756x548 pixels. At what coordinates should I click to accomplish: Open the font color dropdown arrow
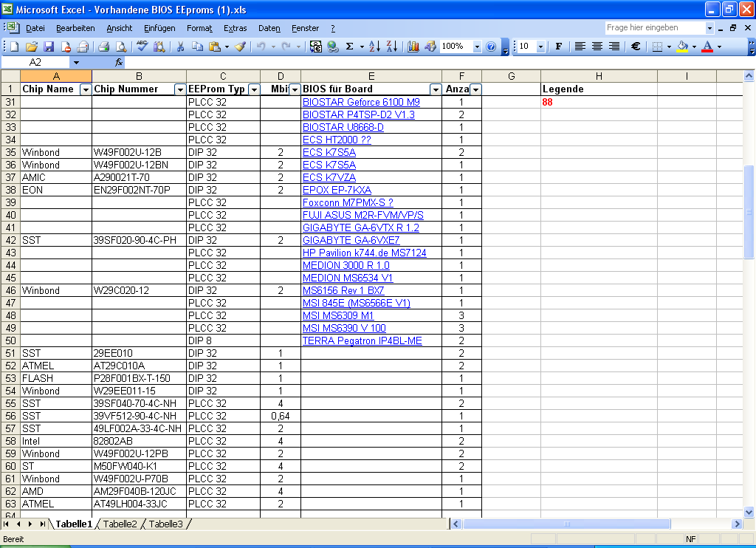(719, 47)
